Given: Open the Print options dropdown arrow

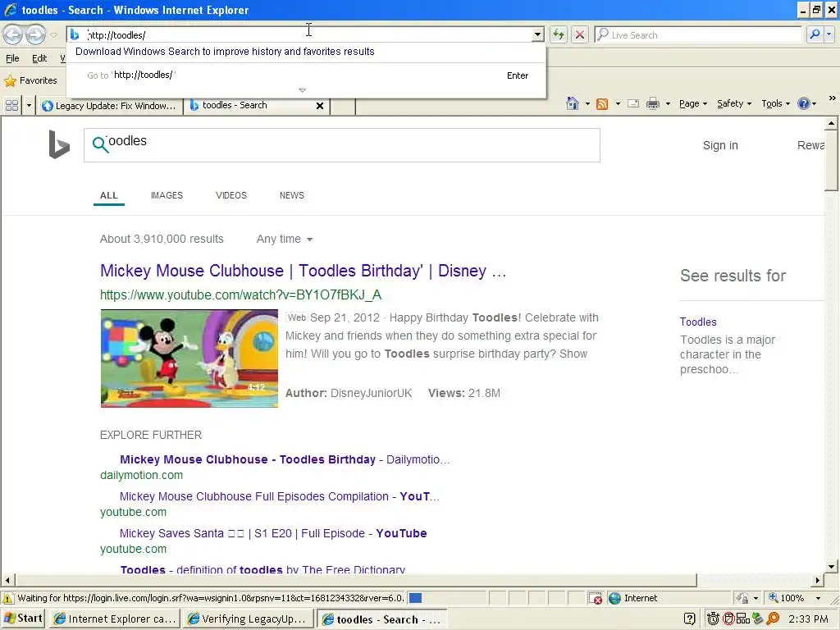Looking at the screenshot, I should click(668, 104).
